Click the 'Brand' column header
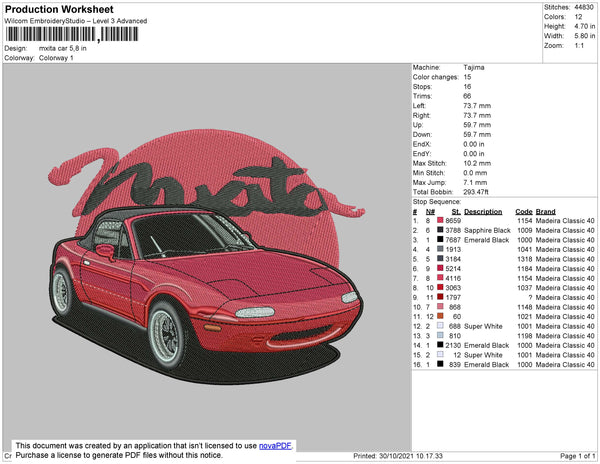The width and height of the screenshot is (600, 464). (546, 212)
